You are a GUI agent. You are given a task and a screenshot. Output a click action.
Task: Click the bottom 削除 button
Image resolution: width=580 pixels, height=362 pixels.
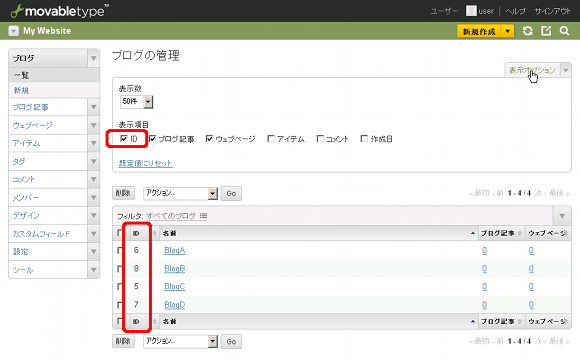pyautogui.click(x=123, y=341)
